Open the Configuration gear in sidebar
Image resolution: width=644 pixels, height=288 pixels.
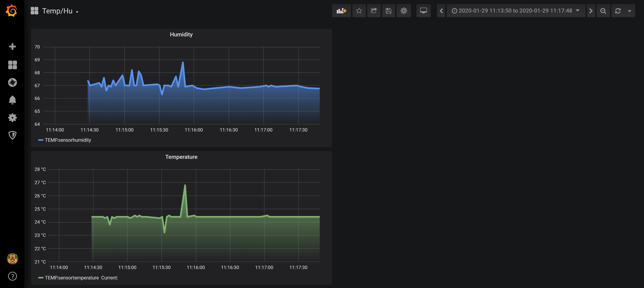point(12,118)
